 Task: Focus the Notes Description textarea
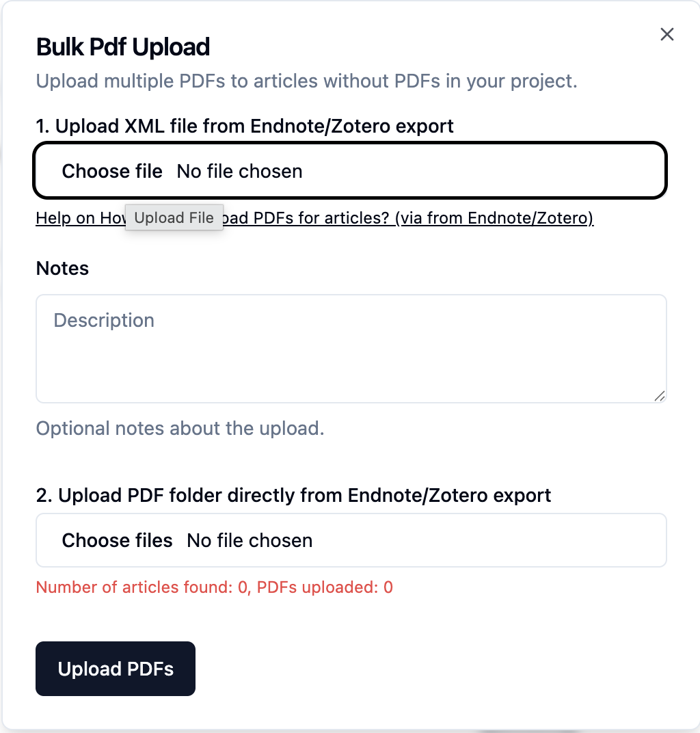tap(351, 348)
